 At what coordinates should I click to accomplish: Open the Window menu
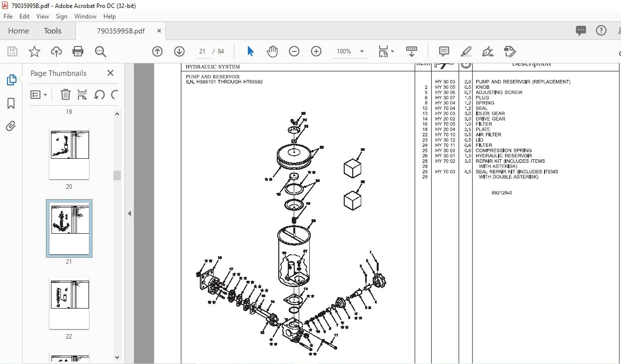click(85, 16)
